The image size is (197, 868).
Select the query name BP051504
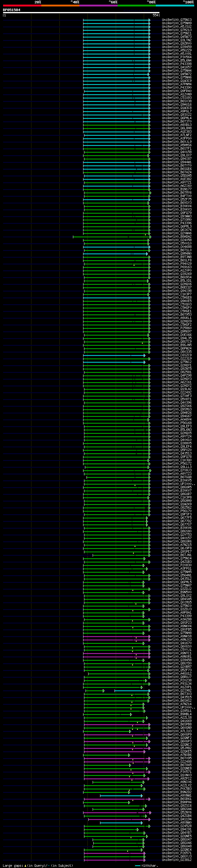click(x=11, y=10)
